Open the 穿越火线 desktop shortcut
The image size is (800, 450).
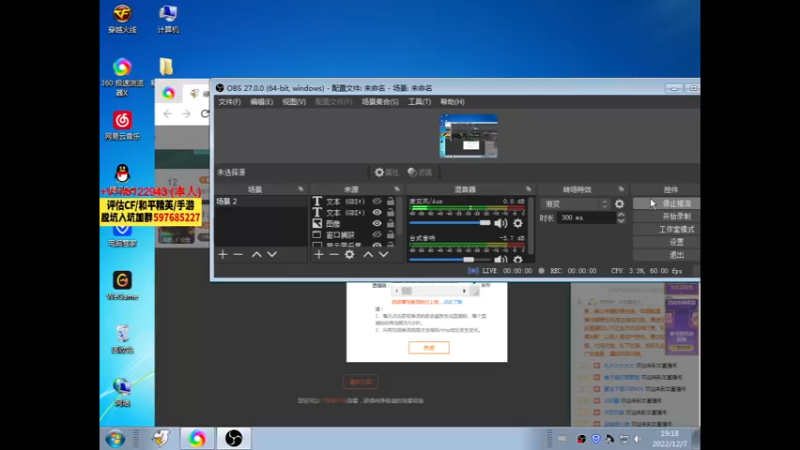pos(122,18)
